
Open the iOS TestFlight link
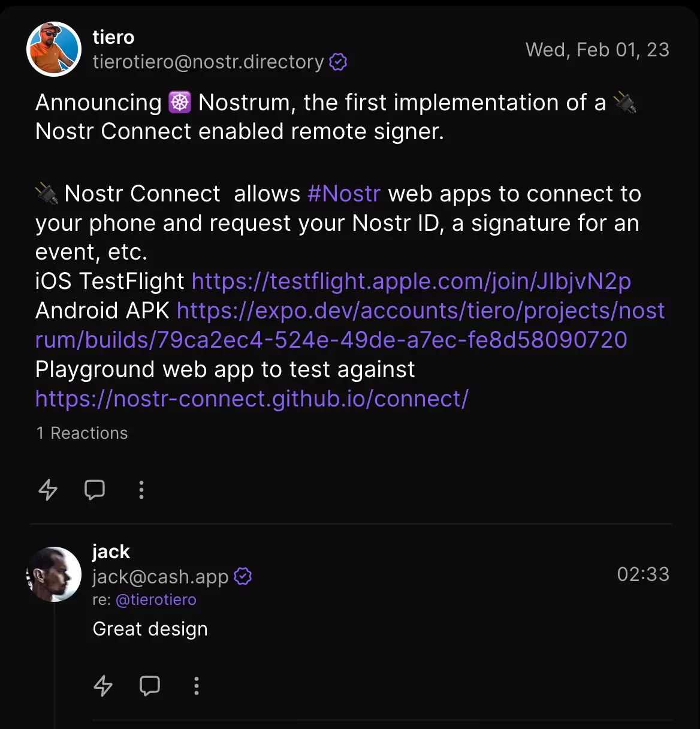coord(411,281)
